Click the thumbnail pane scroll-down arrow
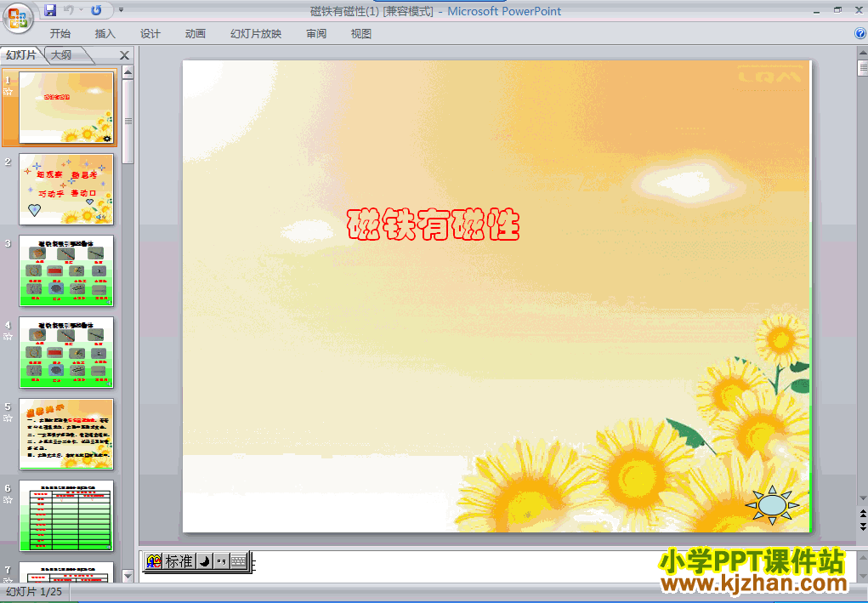Image resolution: width=868 pixels, height=603 pixels. 128,576
